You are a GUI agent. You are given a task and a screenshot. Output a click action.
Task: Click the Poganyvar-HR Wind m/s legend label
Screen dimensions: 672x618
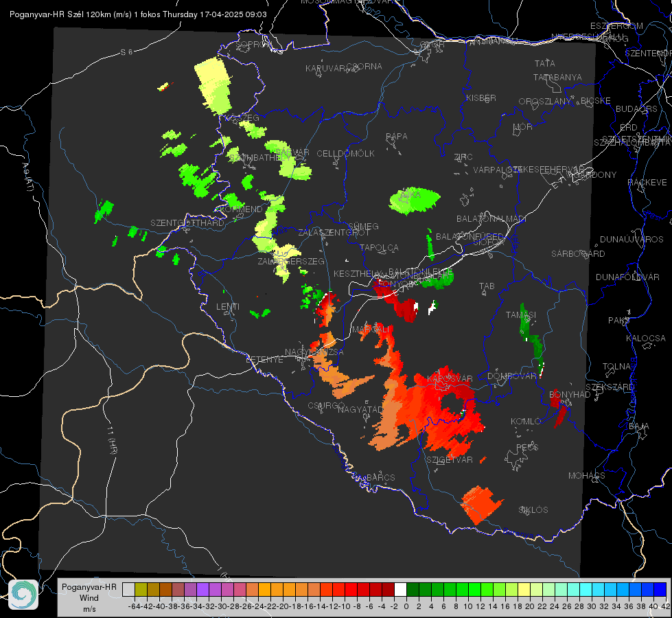89,598
